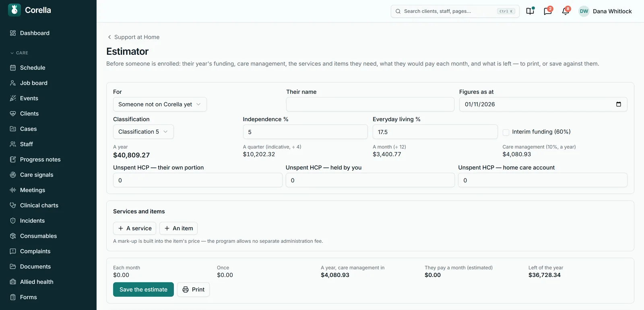Click the Meetings waveform icon
Image resolution: width=644 pixels, height=310 pixels.
coord(13,190)
